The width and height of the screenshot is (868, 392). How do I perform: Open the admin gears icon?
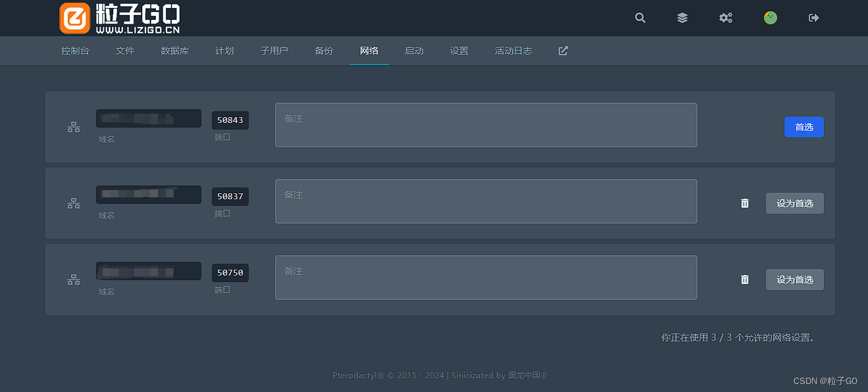tap(726, 18)
